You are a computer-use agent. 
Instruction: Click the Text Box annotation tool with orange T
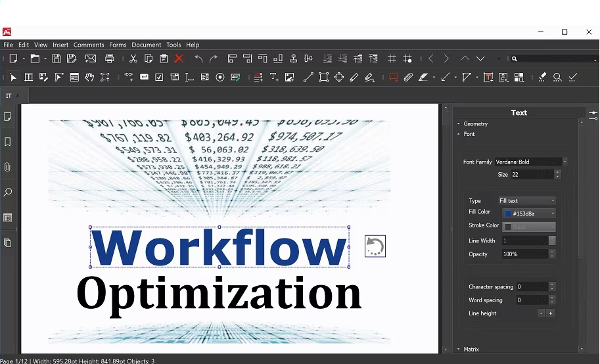488,78
